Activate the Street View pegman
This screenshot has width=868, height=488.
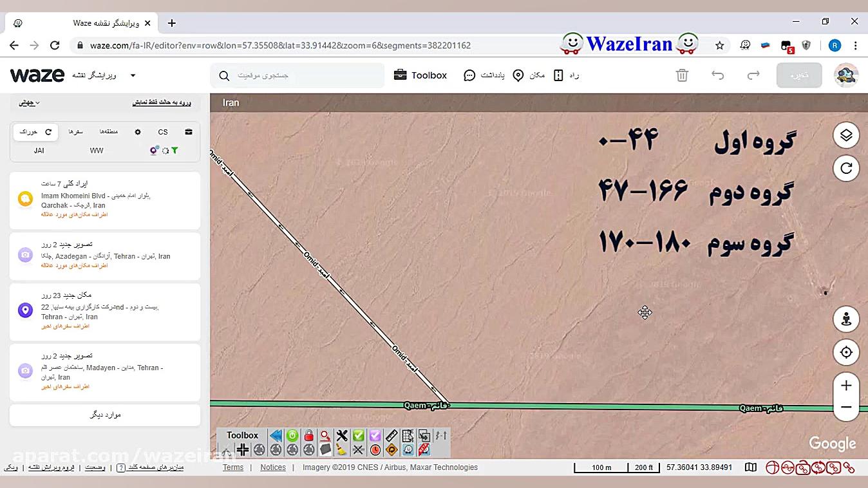click(846, 319)
